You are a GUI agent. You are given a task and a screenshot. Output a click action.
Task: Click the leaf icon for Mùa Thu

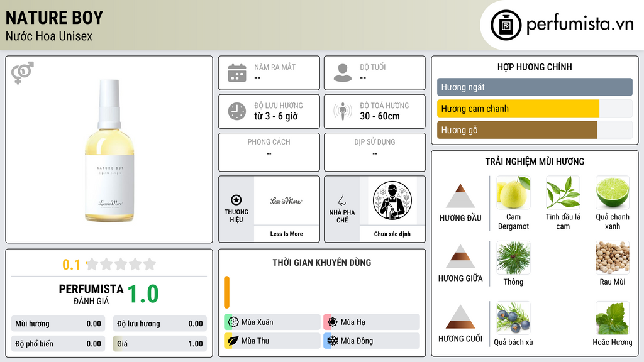click(233, 341)
